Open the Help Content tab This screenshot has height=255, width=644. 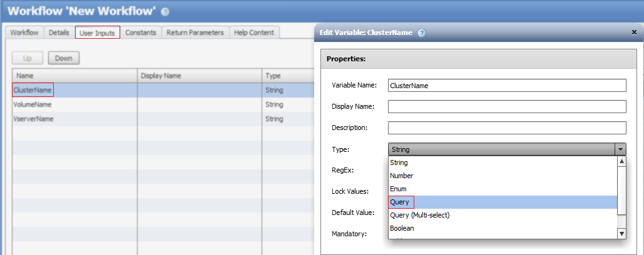pyautogui.click(x=254, y=32)
